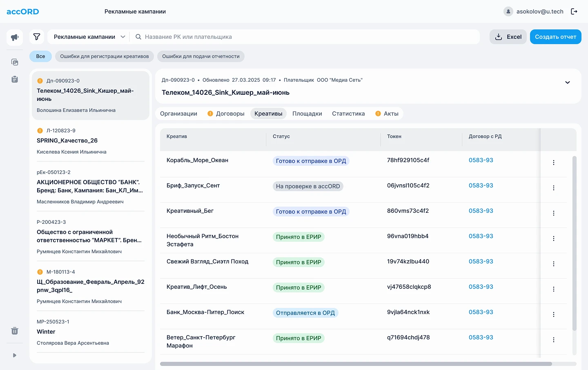
Task: Switch to the Площадки tab
Action: [307, 114]
